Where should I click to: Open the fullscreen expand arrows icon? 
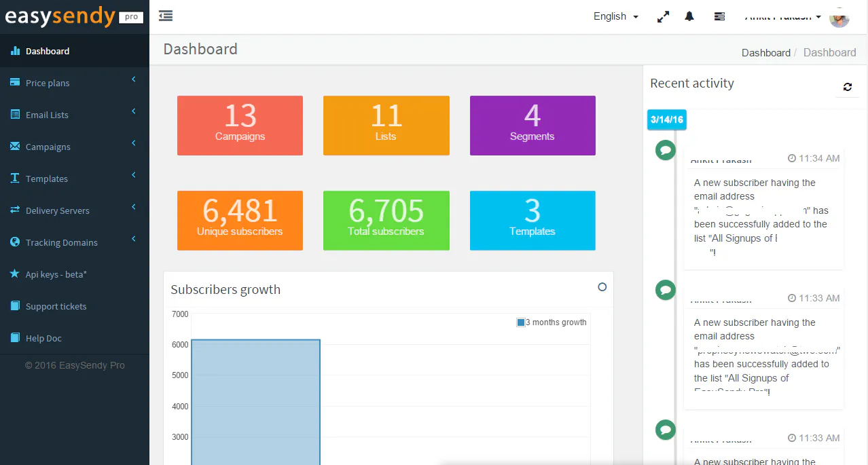pos(663,17)
